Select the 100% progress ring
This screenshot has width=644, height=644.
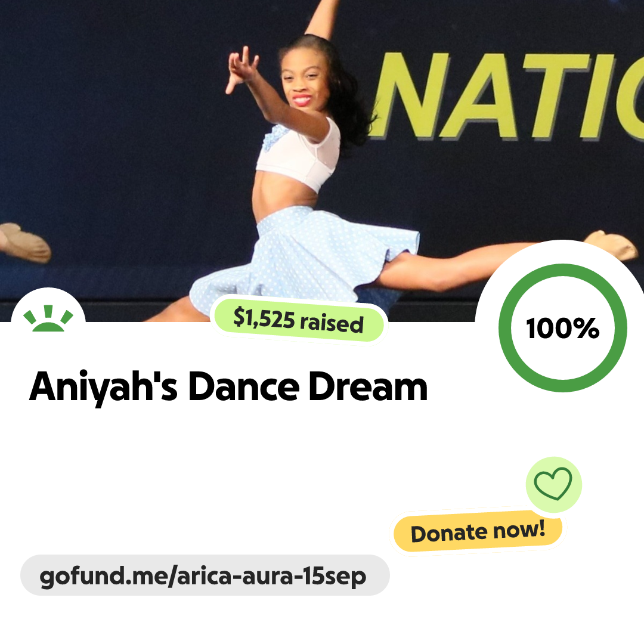coord(563,328)
